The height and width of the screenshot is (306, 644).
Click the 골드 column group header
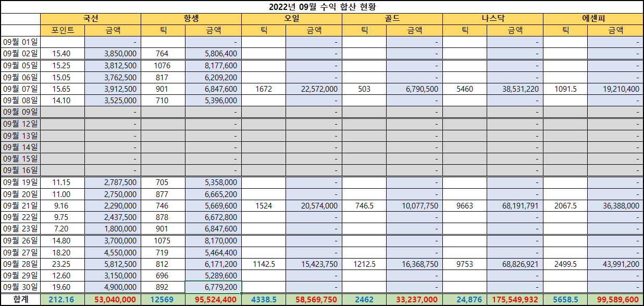coord(392,19)
